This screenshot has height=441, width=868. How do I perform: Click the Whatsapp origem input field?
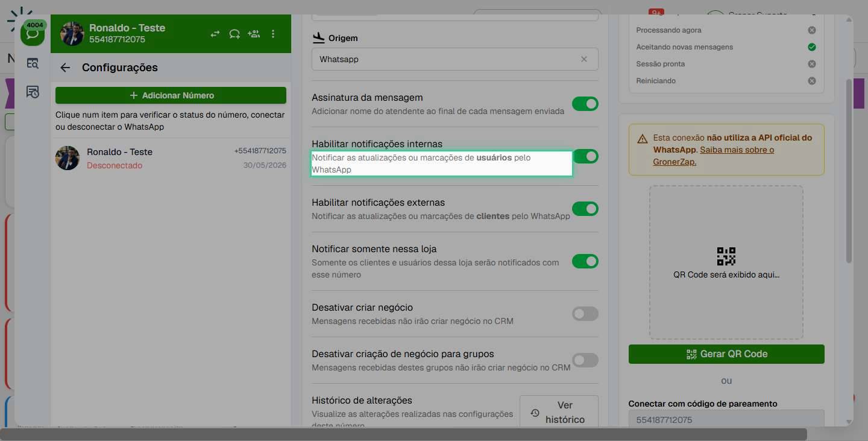click(455, 59)
